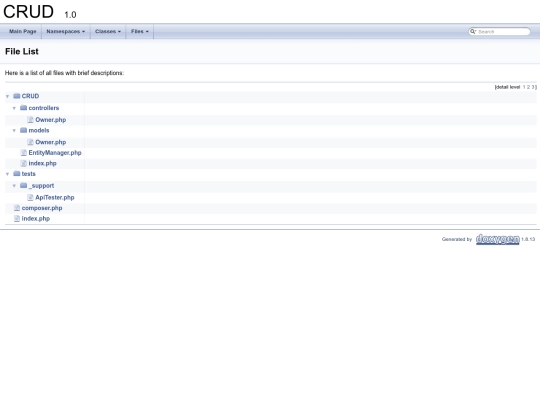Open index.php inside CRUD folder
This screenshot has width=540, height=405.
tap(42, 163)
